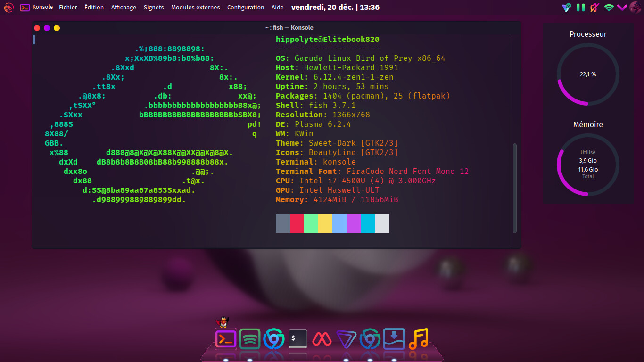Open the Proton VPN tray icon
The width and height of the screenshot is (644, 362).
click(567, 8)
